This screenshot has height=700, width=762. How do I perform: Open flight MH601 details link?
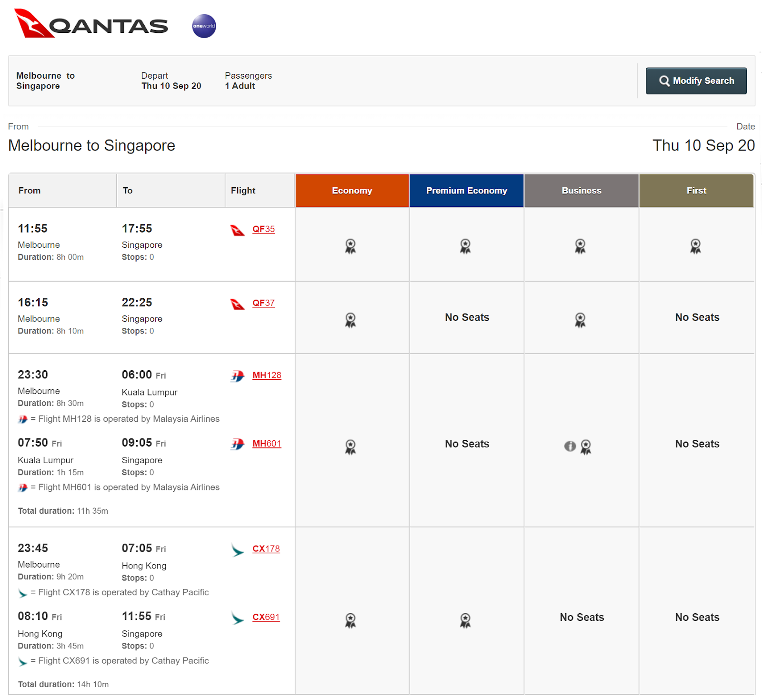267,444
